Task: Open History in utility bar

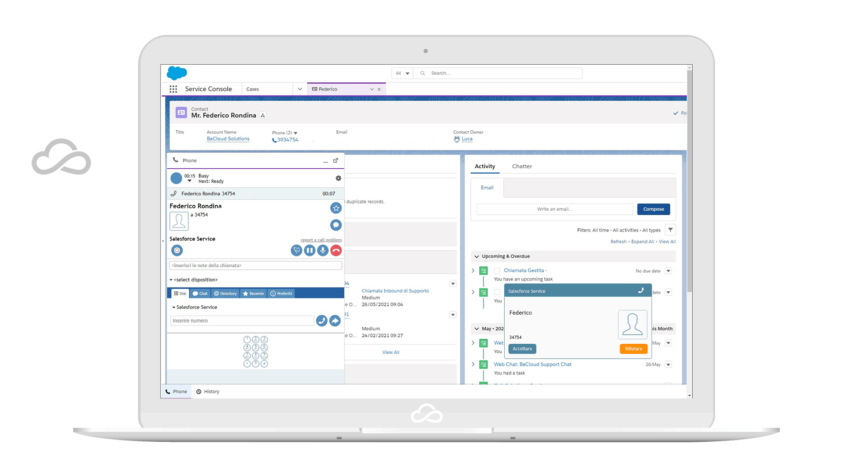Action: [208, 392]
